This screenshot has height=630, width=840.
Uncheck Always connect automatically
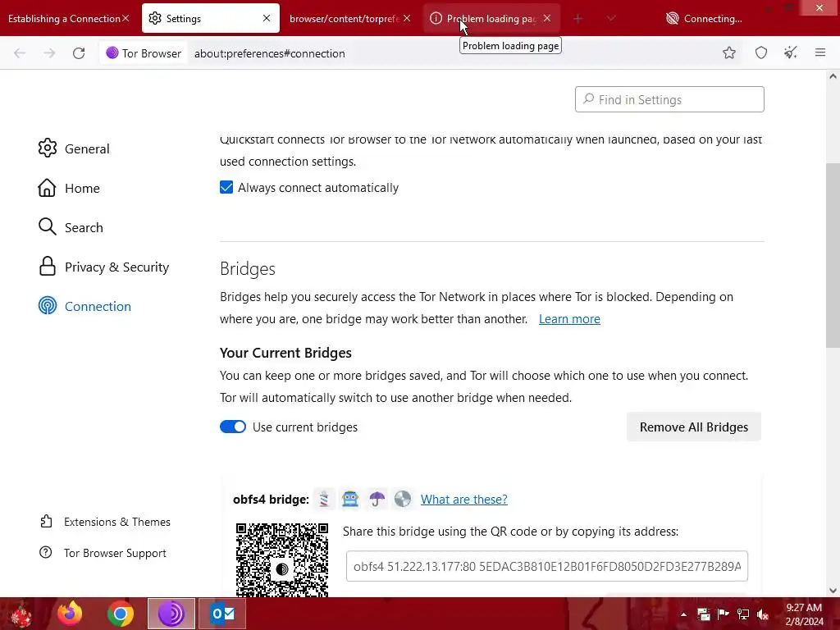[x=226, y=187]
